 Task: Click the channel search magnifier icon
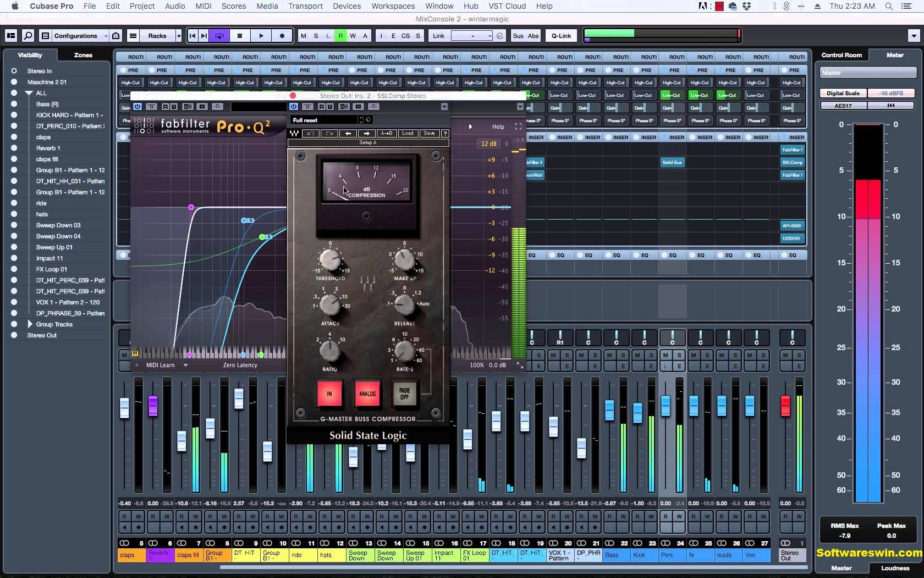[x=28, y=36]
